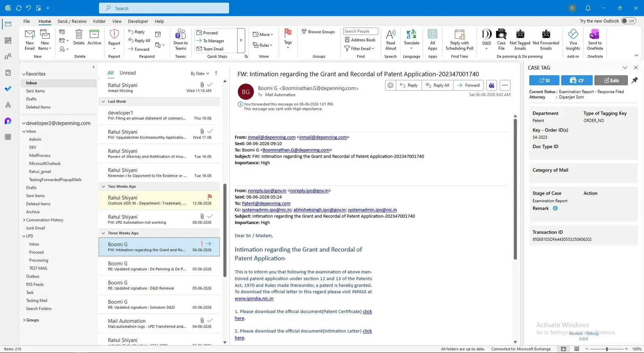This screenshot has height=353, width=644.
Task: Open To Do checkmark in navigation bar
Action: click(x=8, y=89)
